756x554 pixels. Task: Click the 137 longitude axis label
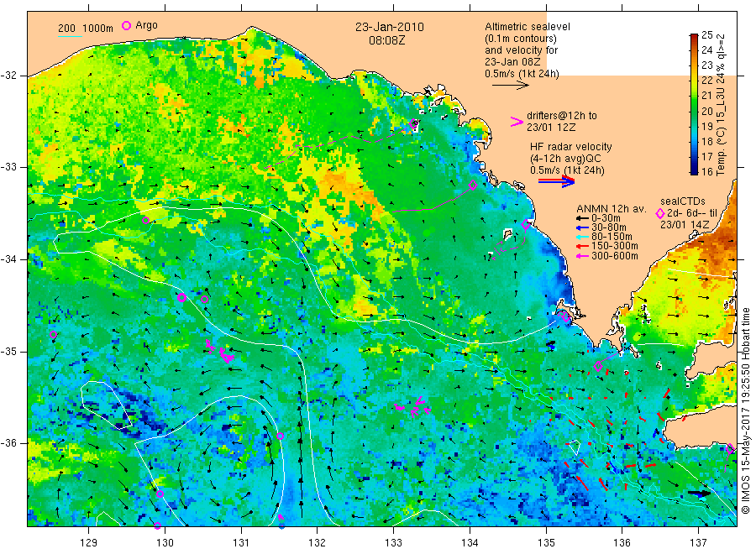tap(699, 543)
